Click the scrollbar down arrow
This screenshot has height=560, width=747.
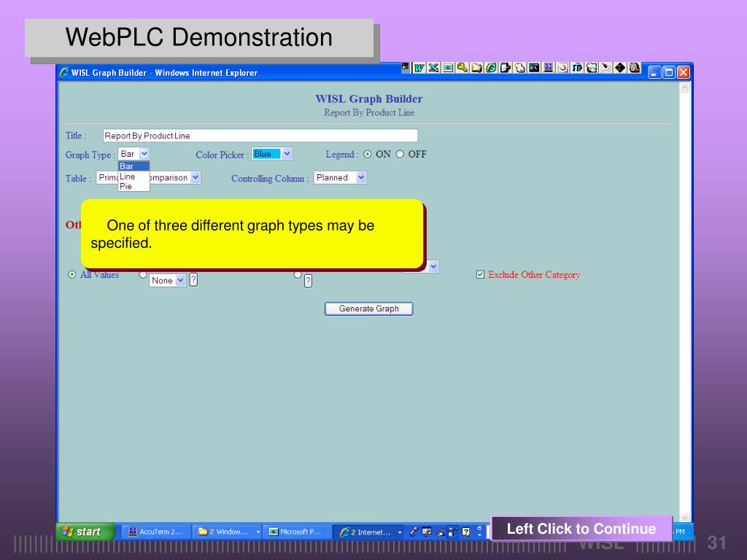(x=684, y=517)
